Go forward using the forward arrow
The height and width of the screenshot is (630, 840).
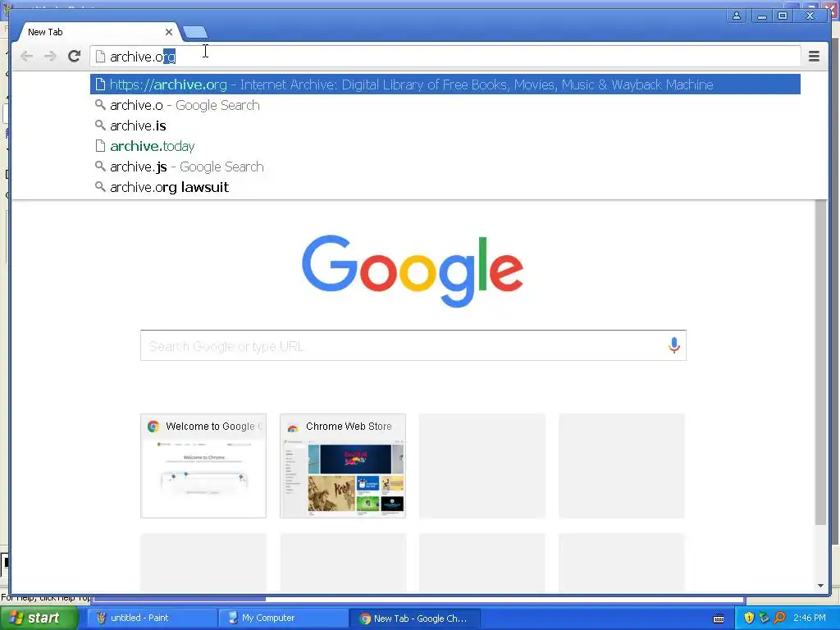[x=50, y=57]
